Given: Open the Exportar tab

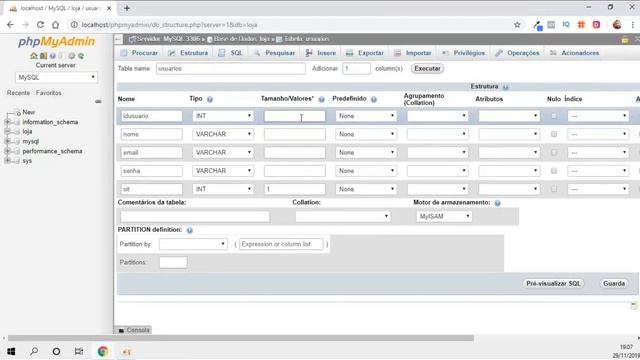Looking at the screenshot, I should coord(365,53).
